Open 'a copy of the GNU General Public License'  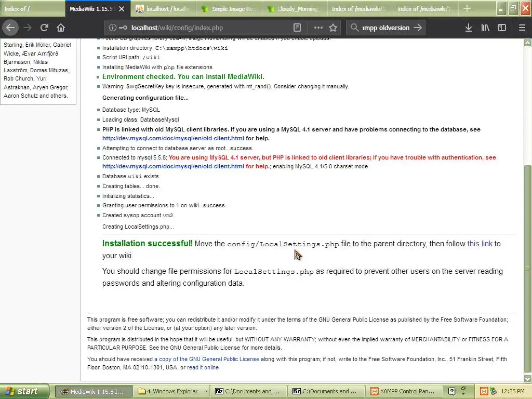point(207,359)
